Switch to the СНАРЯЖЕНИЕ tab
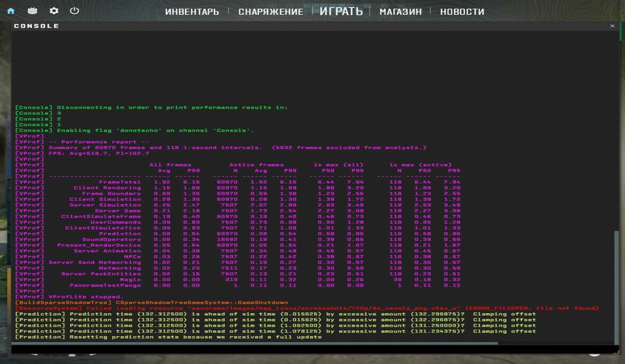The image size is (625, 364). (x=271, y=12)
